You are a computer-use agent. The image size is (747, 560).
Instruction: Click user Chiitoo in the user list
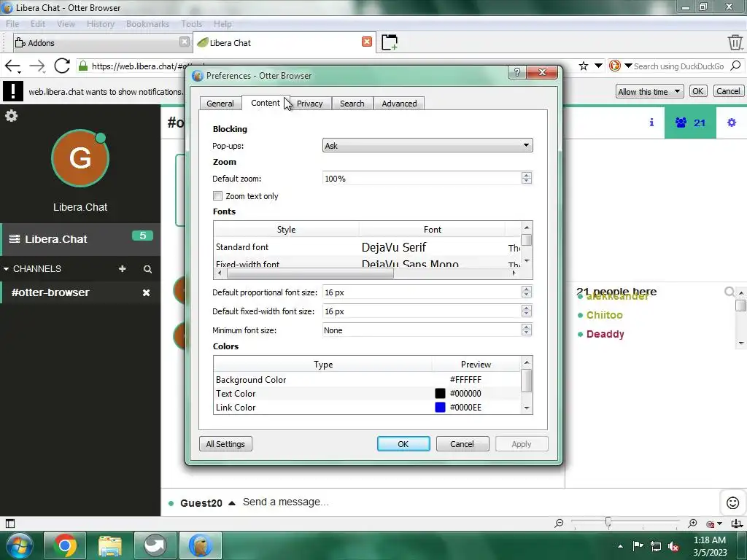(x=605, y=315)
